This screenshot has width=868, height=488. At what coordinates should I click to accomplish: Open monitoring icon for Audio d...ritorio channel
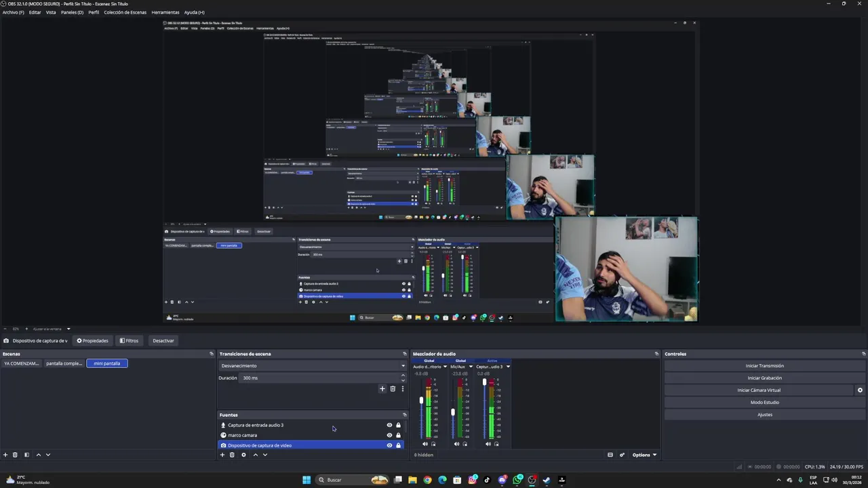point(433,444)
